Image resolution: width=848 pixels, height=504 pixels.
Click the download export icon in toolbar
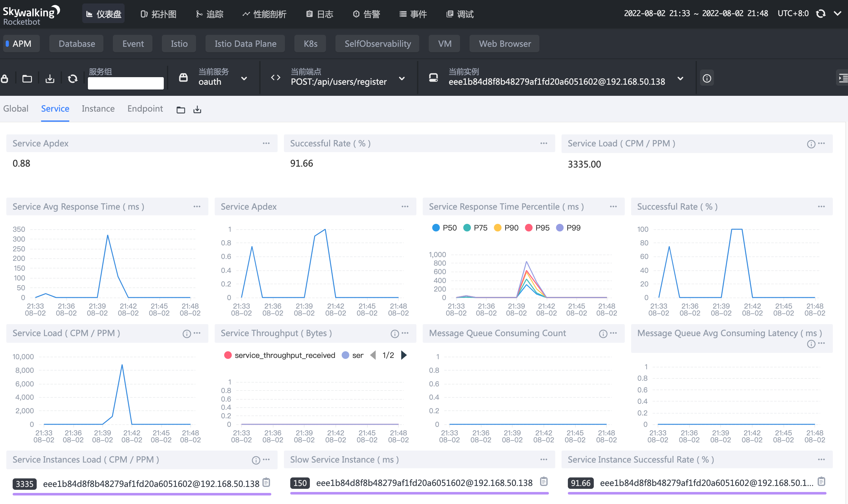click(50, 79)
